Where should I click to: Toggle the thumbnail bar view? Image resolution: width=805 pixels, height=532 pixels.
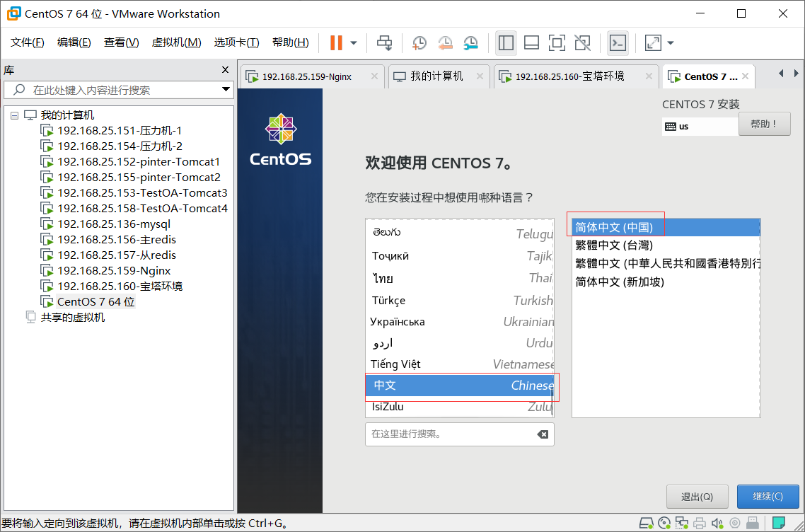point(531,42)
